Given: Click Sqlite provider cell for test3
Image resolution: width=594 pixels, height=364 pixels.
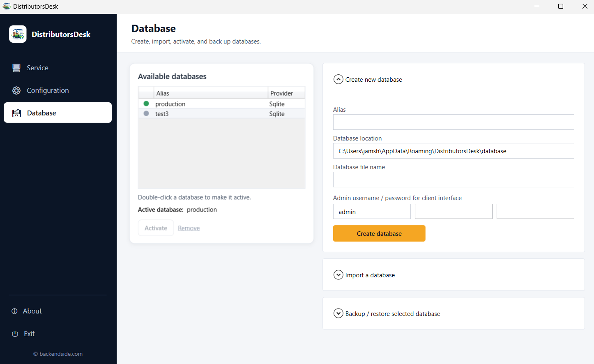Looking at the screenshot, I should (277, 114).
